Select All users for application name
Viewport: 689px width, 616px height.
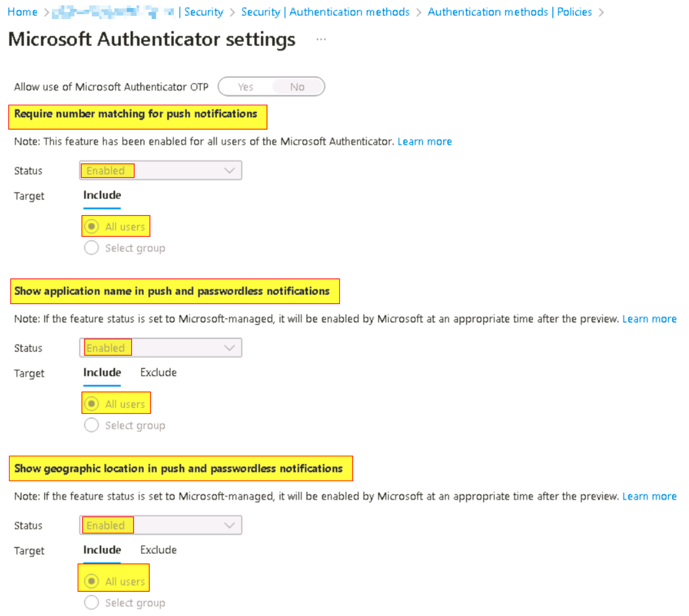coord(92,404)
